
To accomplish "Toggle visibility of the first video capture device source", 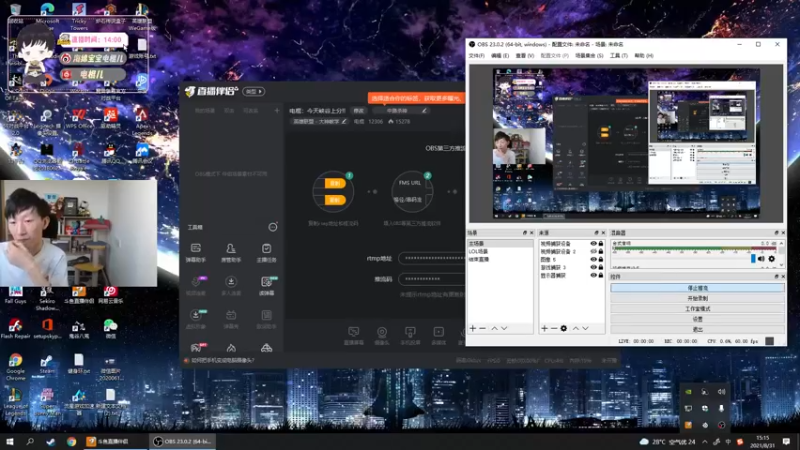I will click(593, 243).
